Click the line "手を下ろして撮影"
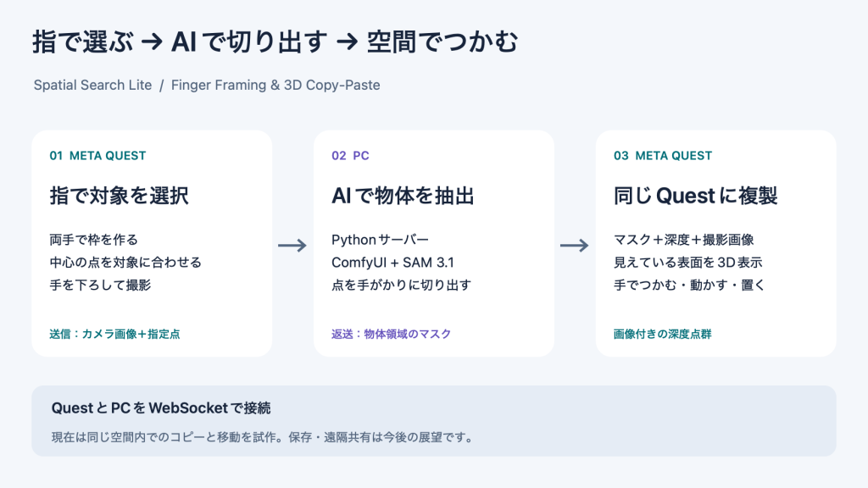 100,285
